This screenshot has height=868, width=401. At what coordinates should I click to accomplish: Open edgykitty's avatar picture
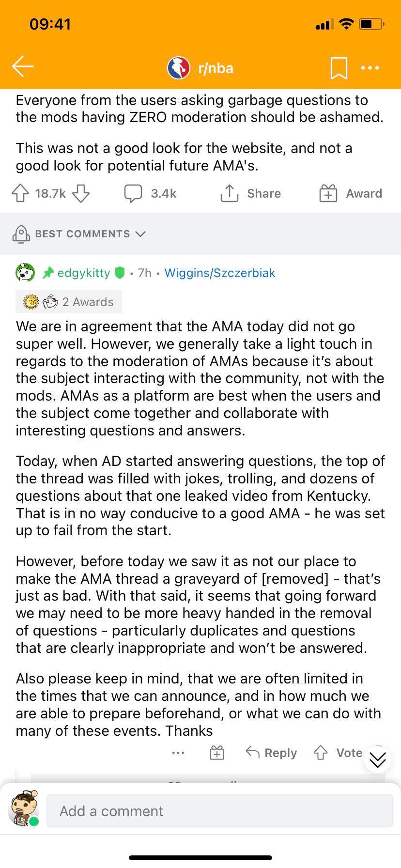25,273
